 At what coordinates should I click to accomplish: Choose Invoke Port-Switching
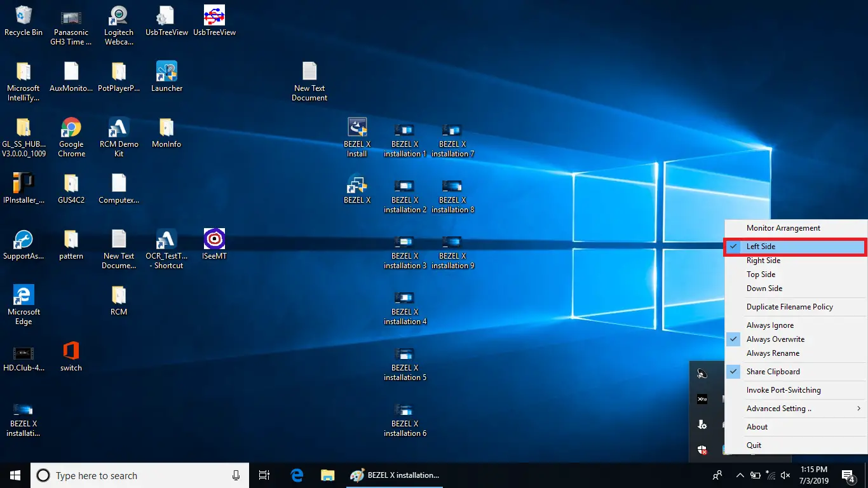pyautogui.click(x=783, y=390)
